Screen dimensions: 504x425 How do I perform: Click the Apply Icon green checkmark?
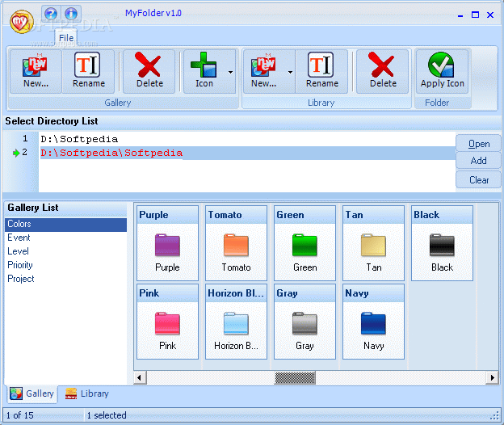(441, 65)
